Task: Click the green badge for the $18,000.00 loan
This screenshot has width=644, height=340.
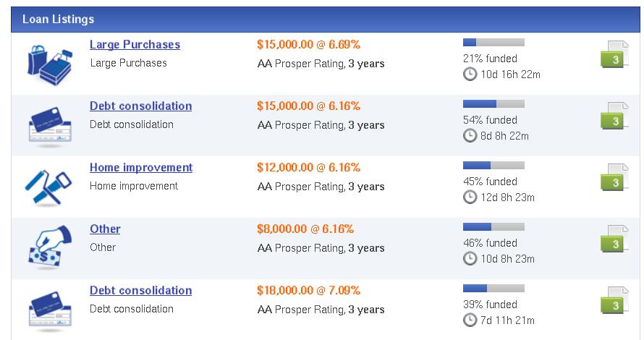Action: (614, 301)
